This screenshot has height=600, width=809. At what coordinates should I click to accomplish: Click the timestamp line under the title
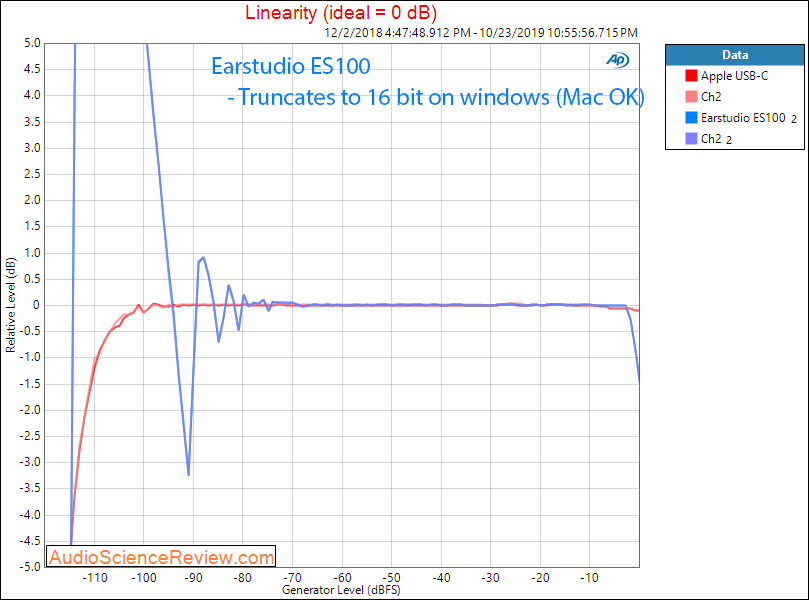(481, 33)
